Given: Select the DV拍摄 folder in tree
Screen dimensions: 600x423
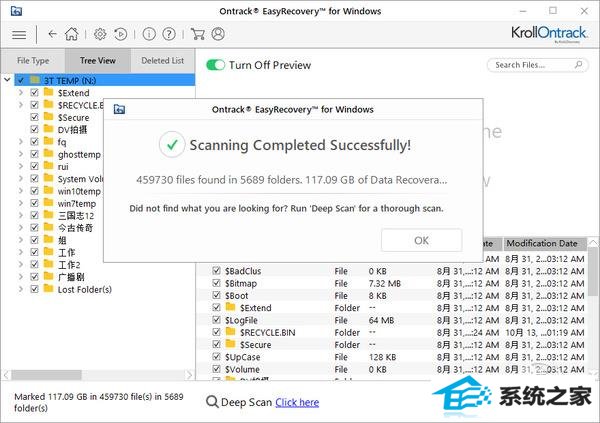Looking at the screenshot, I should 72,130.
